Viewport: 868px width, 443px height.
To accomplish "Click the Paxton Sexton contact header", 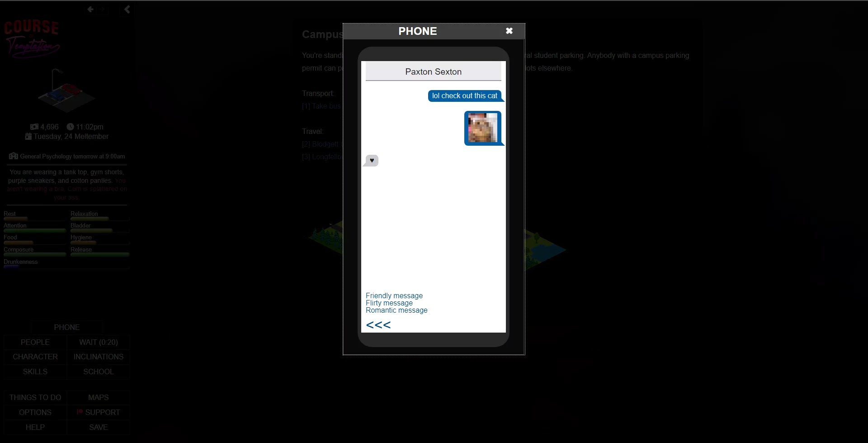I will [433, 71].
